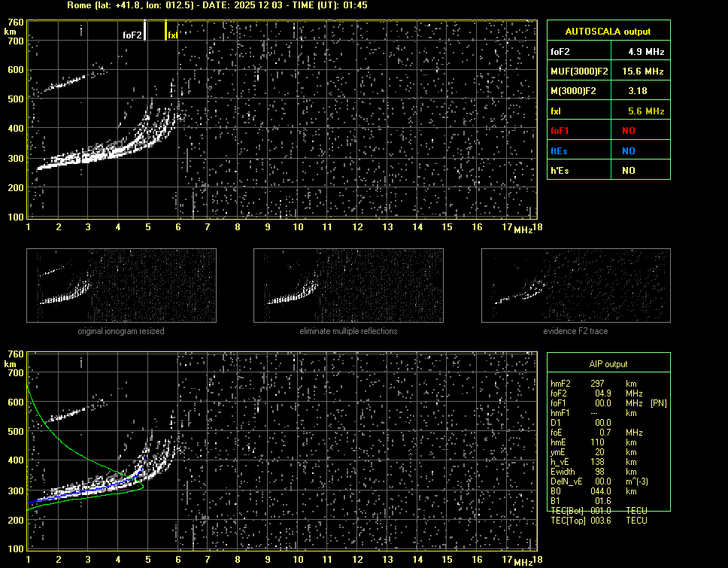Image resolution: width=728 pixels, height=568 pixels.
Task: Click the blue ftEs NO entry
Action: 628,150
